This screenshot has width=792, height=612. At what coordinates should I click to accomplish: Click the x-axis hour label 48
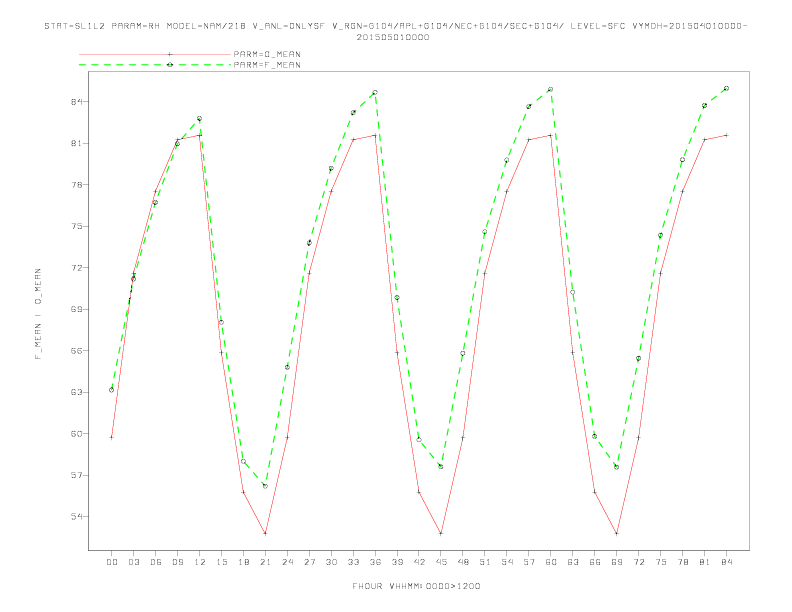tap(463, 562)
